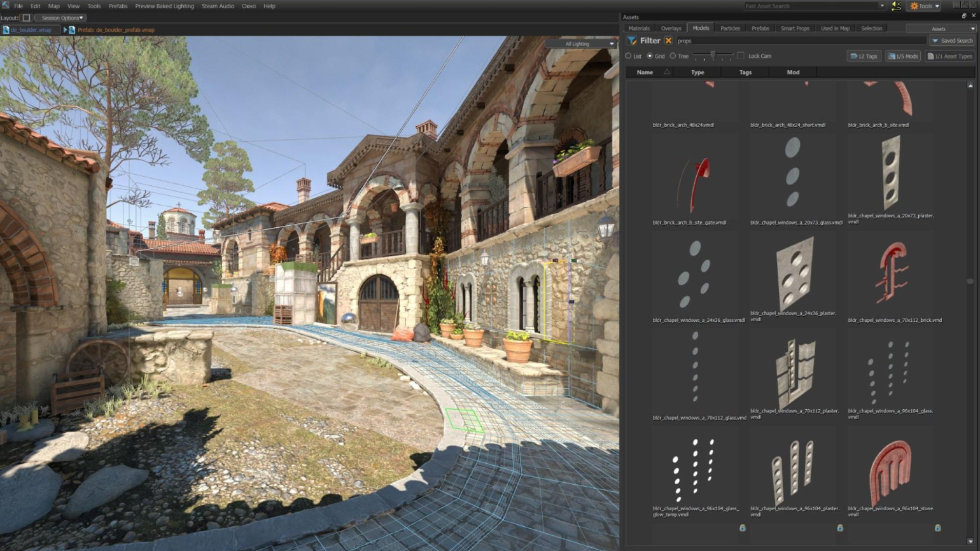
Task: Click the Fast Asset Search field
Action: tap(811, 6)
